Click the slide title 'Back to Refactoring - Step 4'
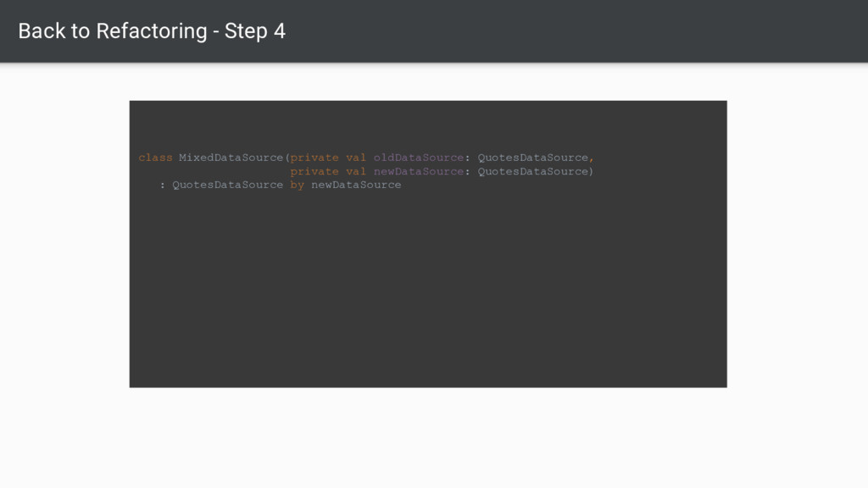Screen dimensions: 868x488 point(152,31)
